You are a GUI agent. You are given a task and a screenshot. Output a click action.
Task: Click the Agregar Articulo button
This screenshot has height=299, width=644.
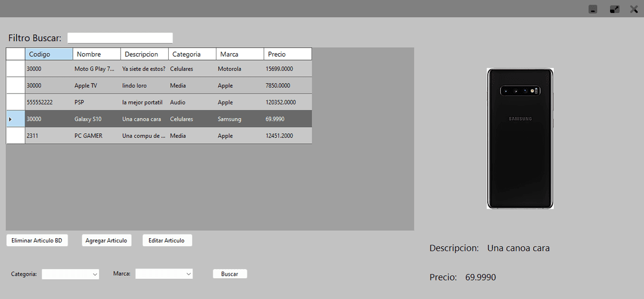click(107, 241)
